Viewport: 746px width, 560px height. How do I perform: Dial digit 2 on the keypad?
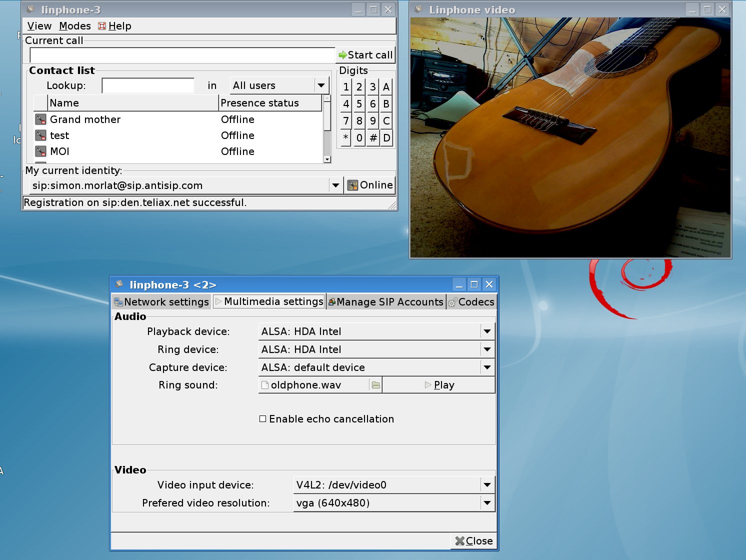359,87
